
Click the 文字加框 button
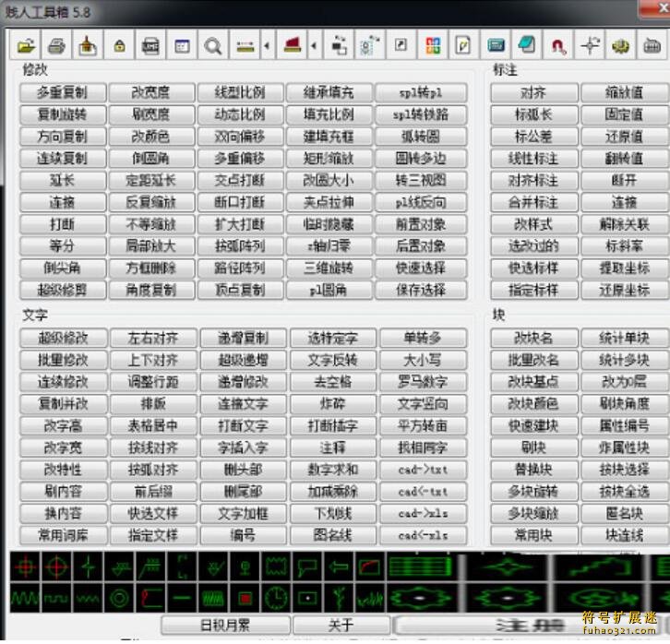click(243, 513)
